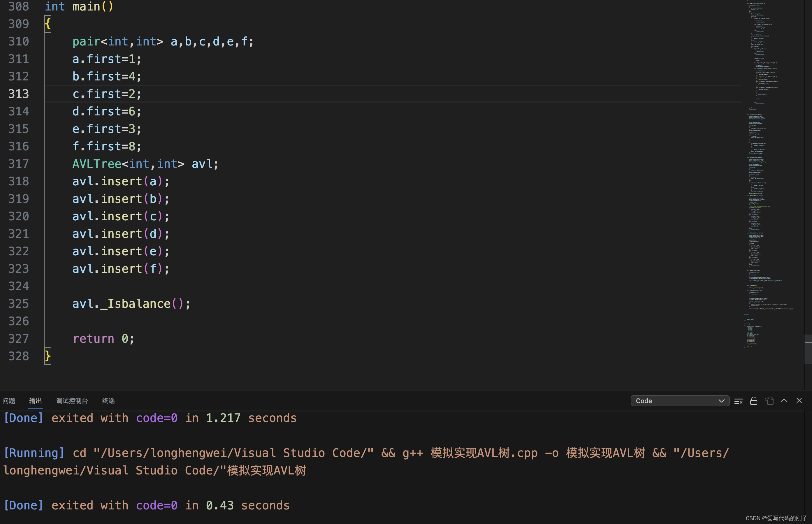
Task: Click the 'avl.insert(a);' call
Action: (x=121, y=181)
